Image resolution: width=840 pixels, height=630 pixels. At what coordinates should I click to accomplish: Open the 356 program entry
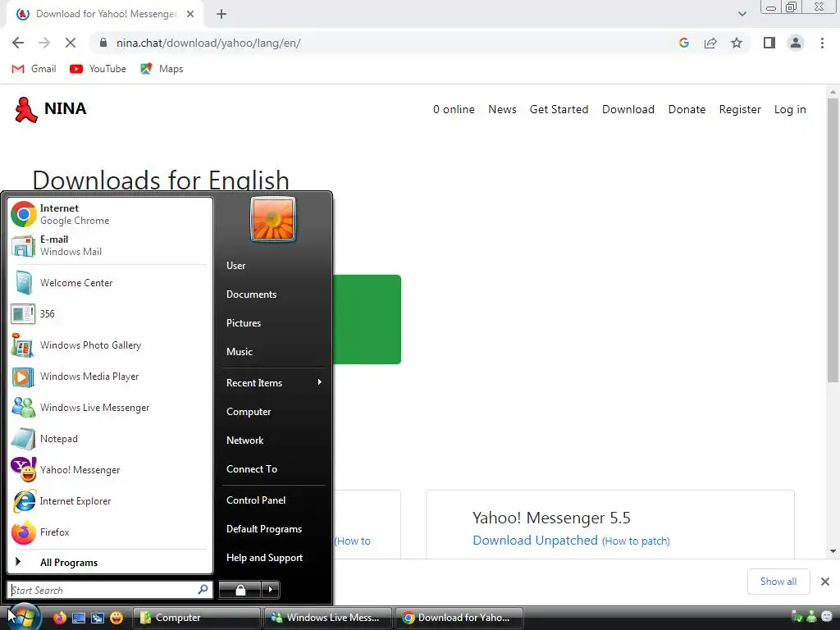[x=110, y=314]
